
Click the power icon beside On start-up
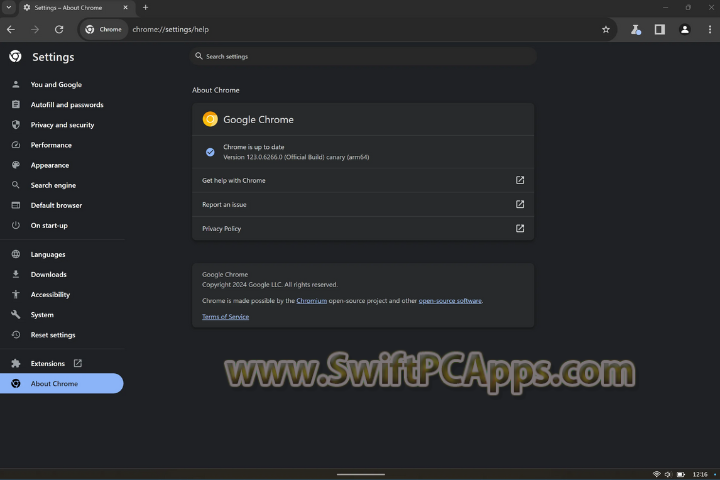(16, 226)
